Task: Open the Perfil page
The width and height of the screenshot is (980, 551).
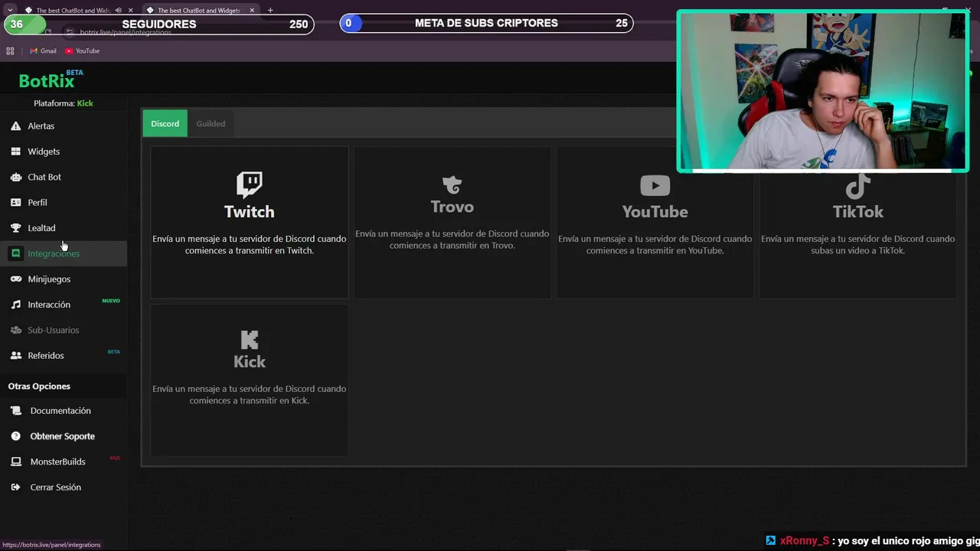Action: (x=64, y=202)
